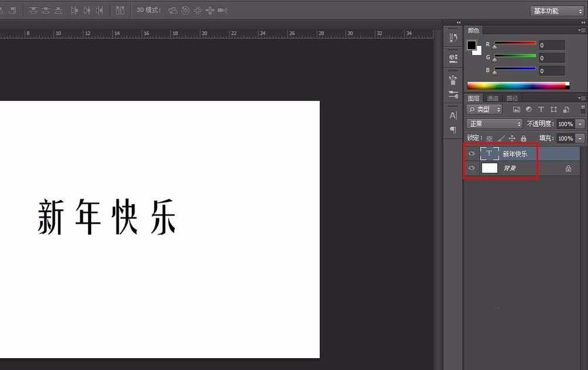The height and width of the screenshot is (370, 588).
Task: Select the lock transparent pixels icon
Action: click(x=489, y=137)
